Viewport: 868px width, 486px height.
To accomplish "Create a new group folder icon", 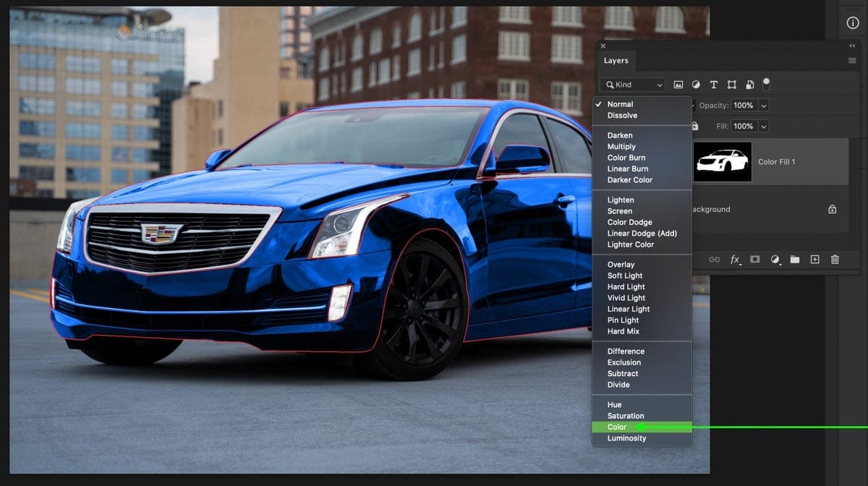I will (x=794, y=259).
